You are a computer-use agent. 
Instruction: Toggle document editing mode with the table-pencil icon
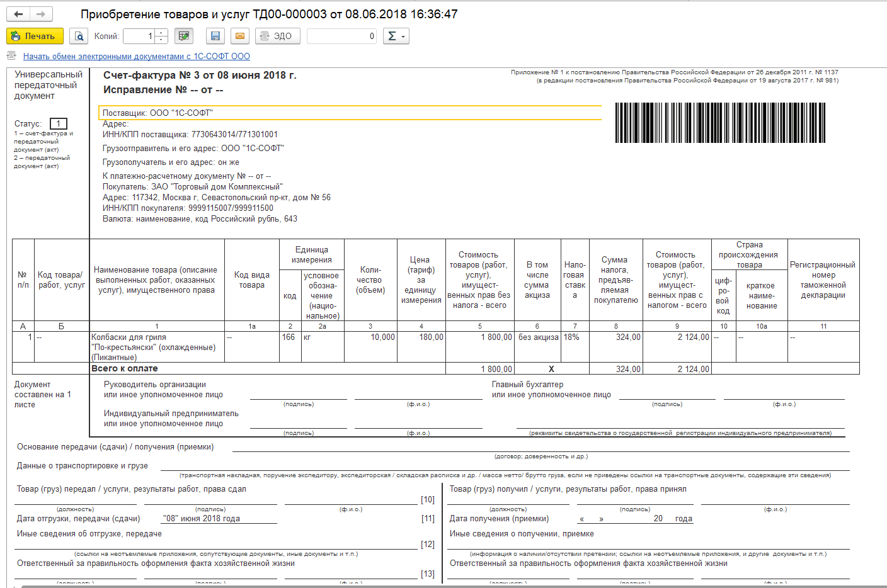(x=184, y=36)
